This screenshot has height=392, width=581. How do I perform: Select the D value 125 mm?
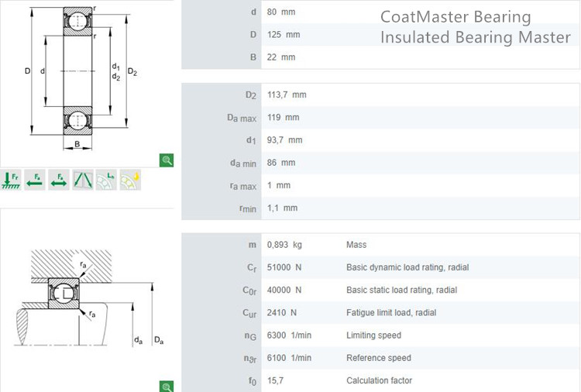[284, 34]
